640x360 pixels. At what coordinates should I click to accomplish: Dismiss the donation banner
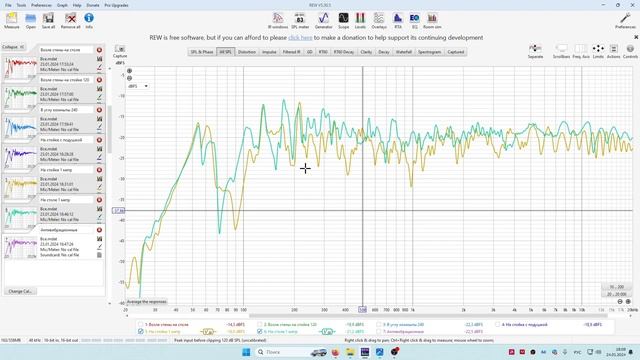[x=636, y=37]
